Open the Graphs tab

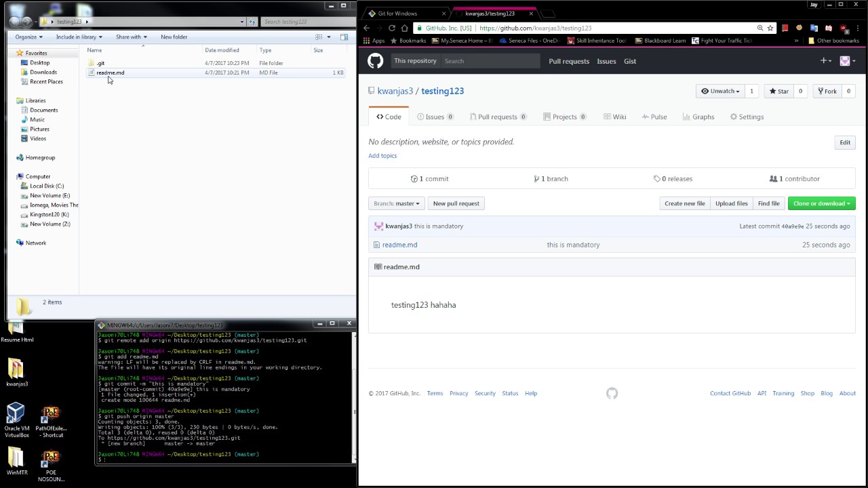click(x=698, y=117)
